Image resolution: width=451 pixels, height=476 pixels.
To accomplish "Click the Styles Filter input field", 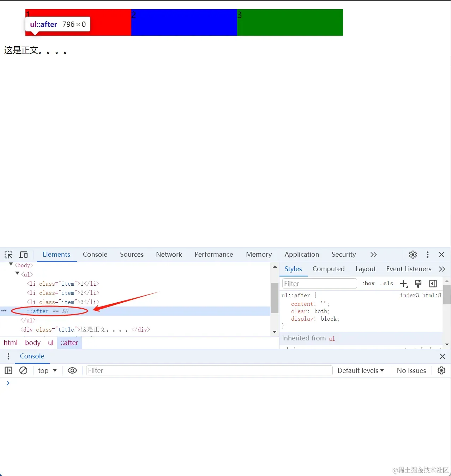I will point(320,284).
